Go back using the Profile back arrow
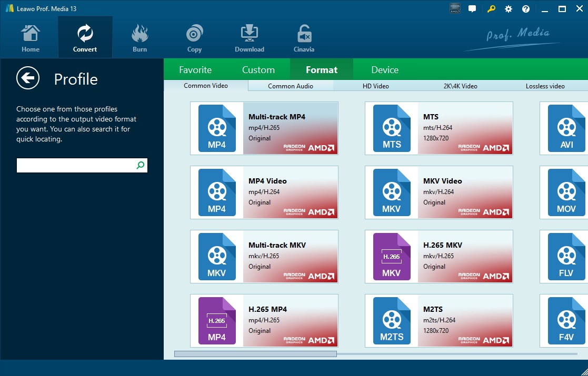 [28, 78]
